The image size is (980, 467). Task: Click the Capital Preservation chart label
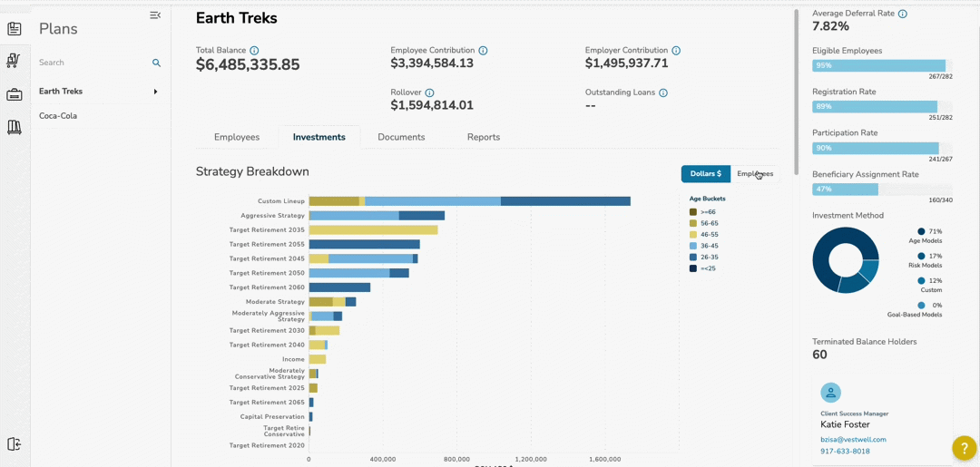pos(272,416)
